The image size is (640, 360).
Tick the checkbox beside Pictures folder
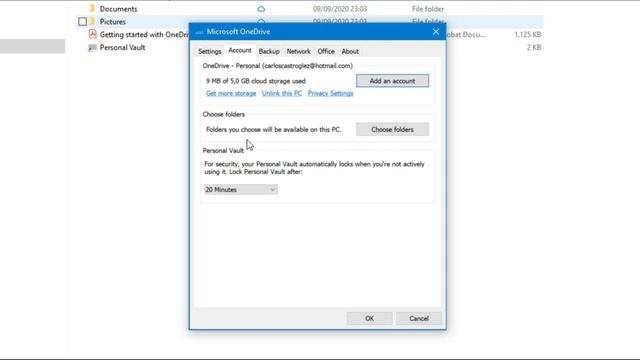[82, 22]
